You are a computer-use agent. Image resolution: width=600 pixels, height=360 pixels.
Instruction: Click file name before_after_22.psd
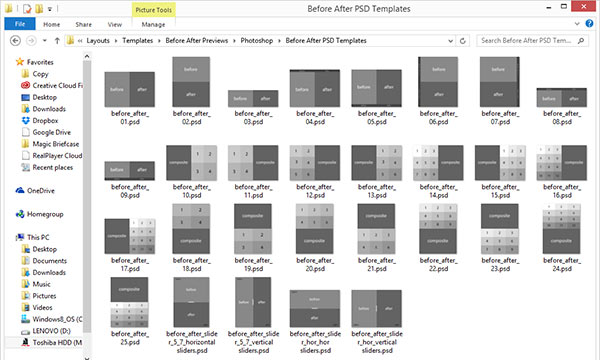click(x=438, y=265)
